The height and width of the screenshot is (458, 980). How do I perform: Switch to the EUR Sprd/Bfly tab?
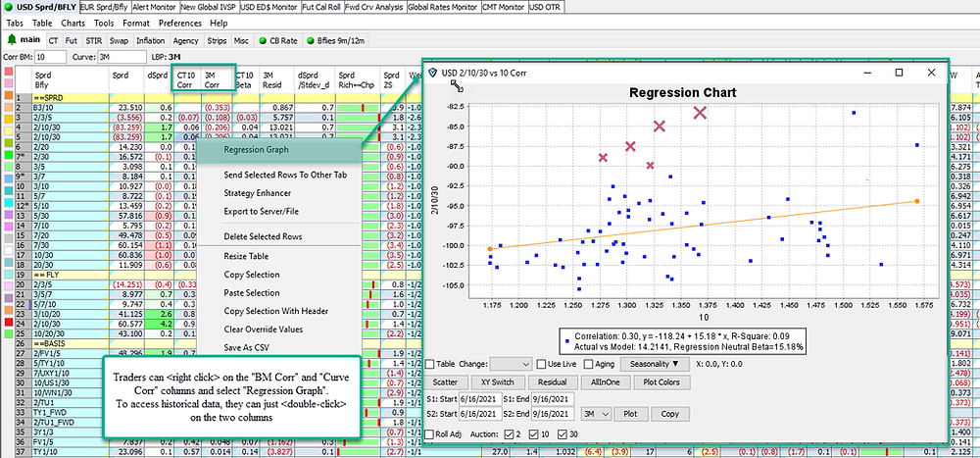(x=106, y=8)
